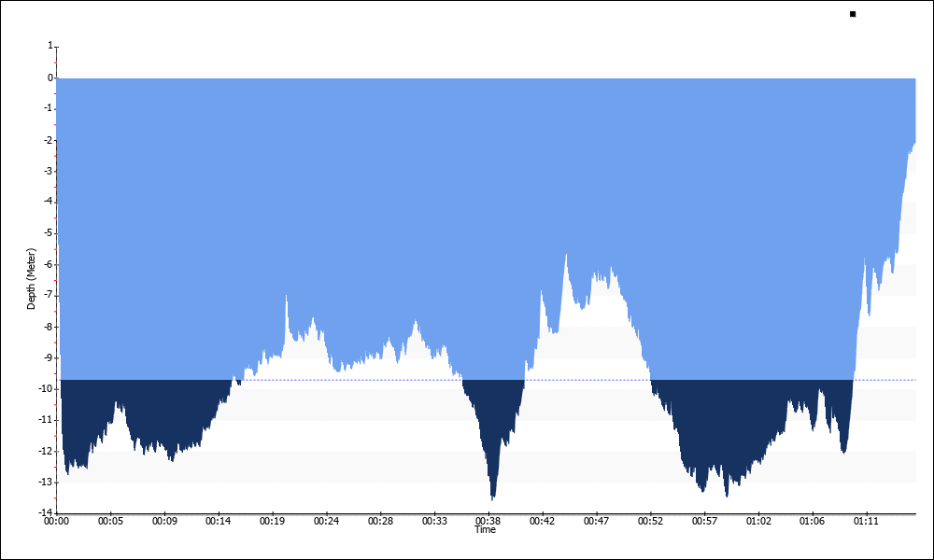Click the depth axis label -1
This screenshot has height=560, width=934.
(49, 109)
